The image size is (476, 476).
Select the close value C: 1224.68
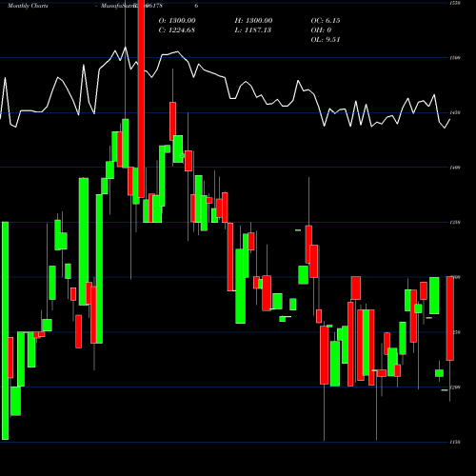pyautogui.click(x=177, y=30)
